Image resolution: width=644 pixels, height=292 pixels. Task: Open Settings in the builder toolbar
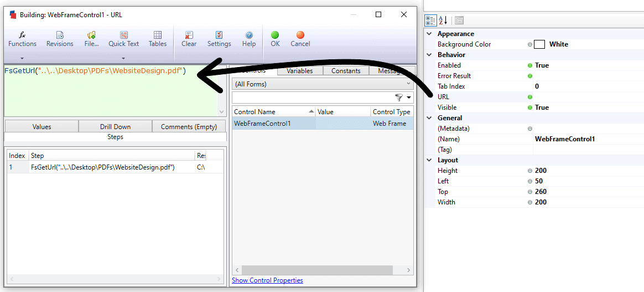click(x=219, y=35)
